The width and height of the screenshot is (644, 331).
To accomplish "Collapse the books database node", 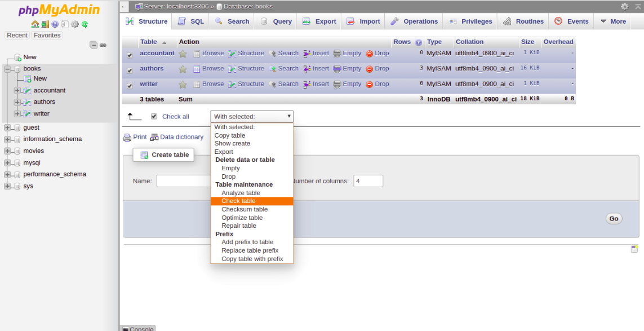I will (x=7, y=69).
